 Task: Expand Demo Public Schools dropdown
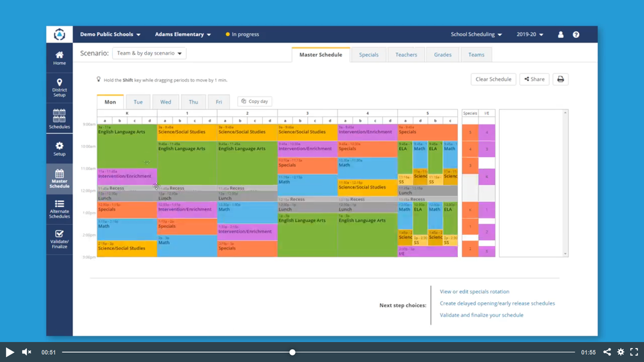pyautogui.click(x=110, y=35)
